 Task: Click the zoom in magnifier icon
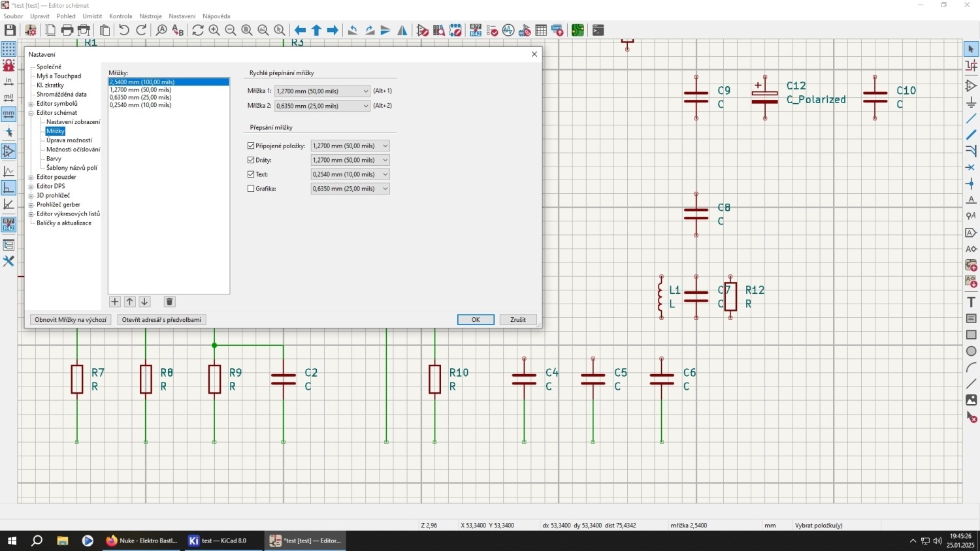point(214,30)
